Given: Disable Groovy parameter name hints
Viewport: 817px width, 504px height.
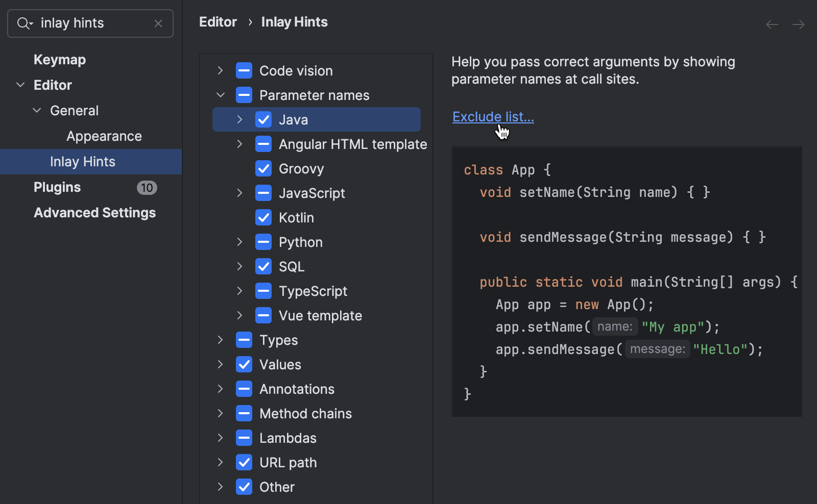Looking at the screenshot, I should coord(263,168).
